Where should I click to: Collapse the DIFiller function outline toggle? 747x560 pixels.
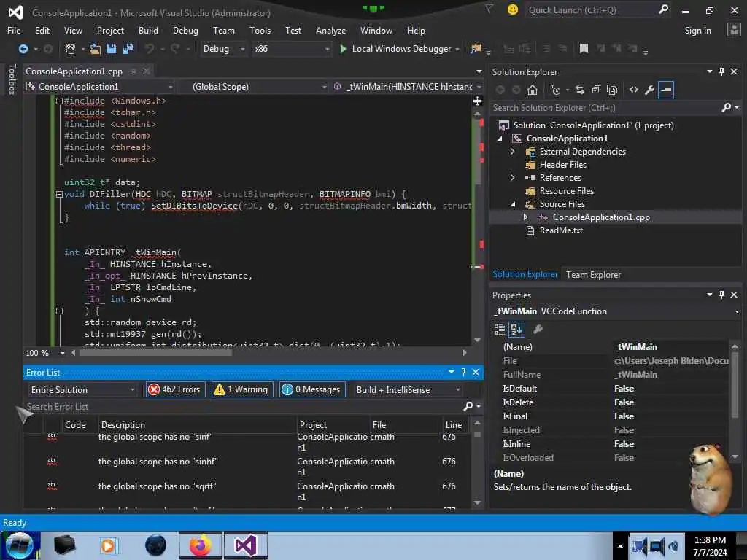60,194
